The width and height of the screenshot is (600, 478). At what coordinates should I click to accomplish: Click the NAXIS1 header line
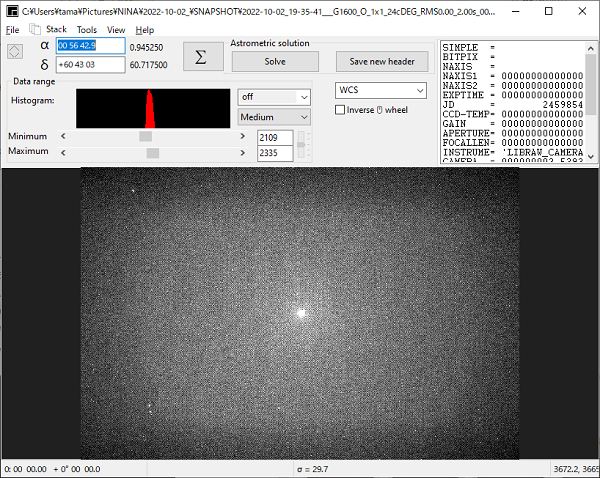513,76
